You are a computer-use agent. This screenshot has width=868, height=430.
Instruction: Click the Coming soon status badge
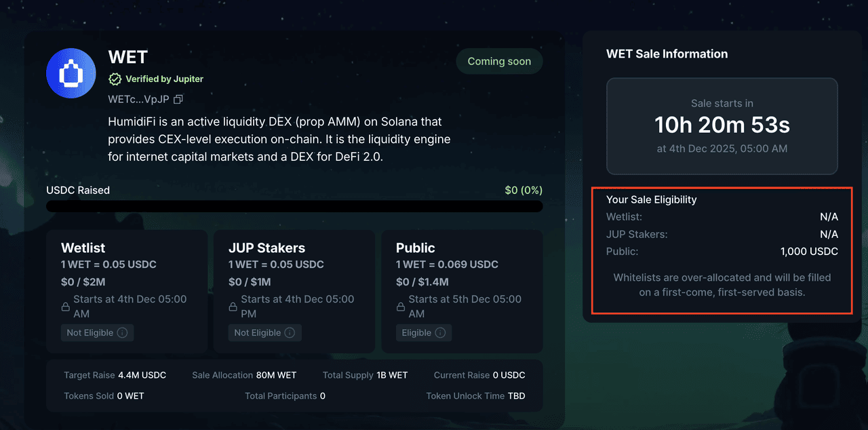click(x=499, y=62)
